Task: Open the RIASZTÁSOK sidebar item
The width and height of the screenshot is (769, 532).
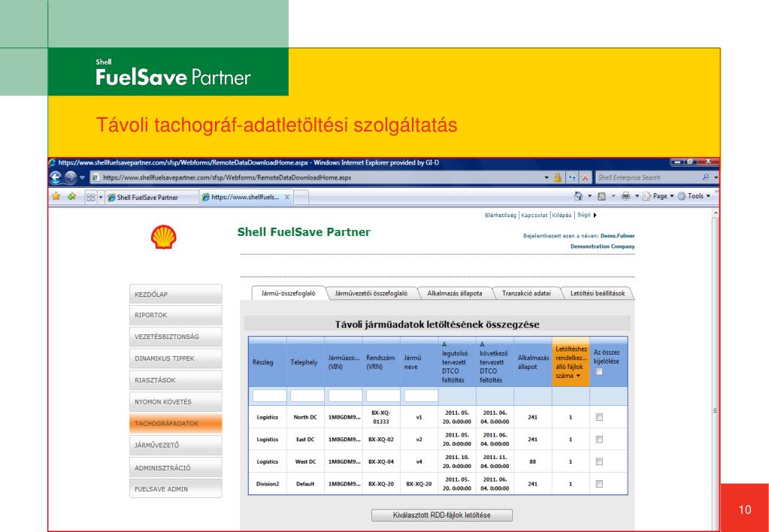Action: (x=176, y=380)
